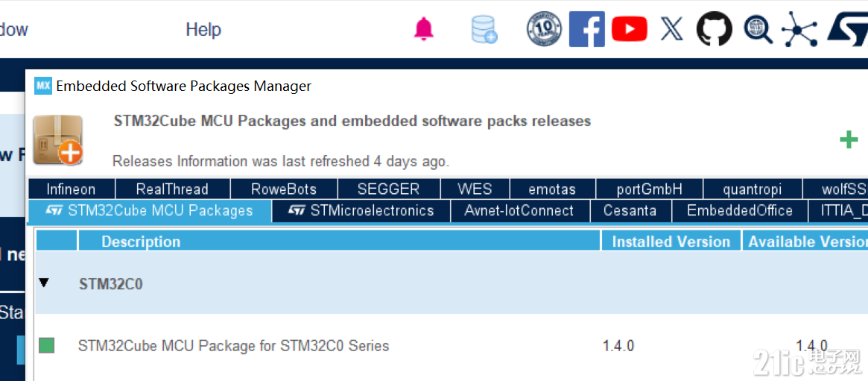The image size is (868, 381).
Task: Select the Cesanta tab
Action: tap(630, 211)
